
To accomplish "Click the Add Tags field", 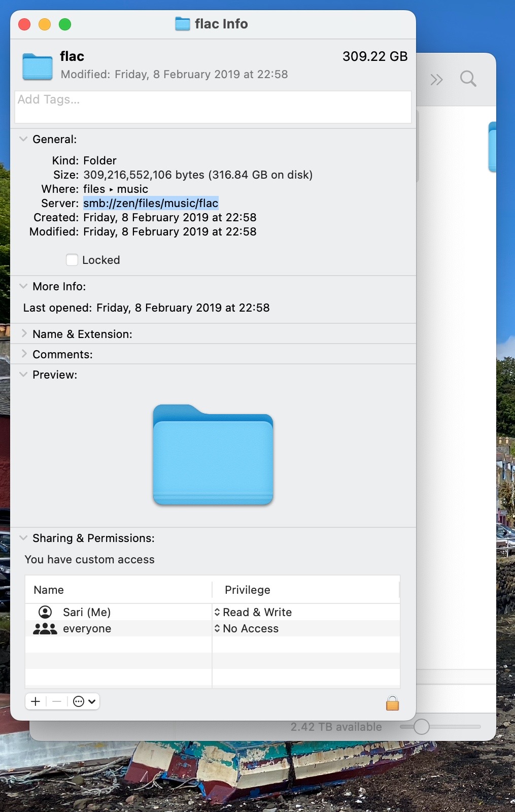I will click(213, 107).
